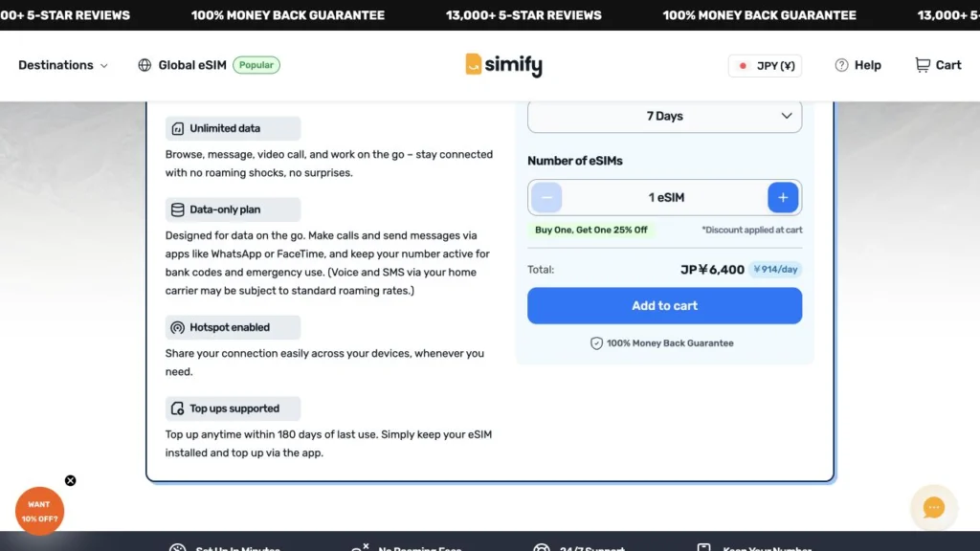Click the Hotspot enabled label
Screen dimensions: 980x551
pos(230,327)
